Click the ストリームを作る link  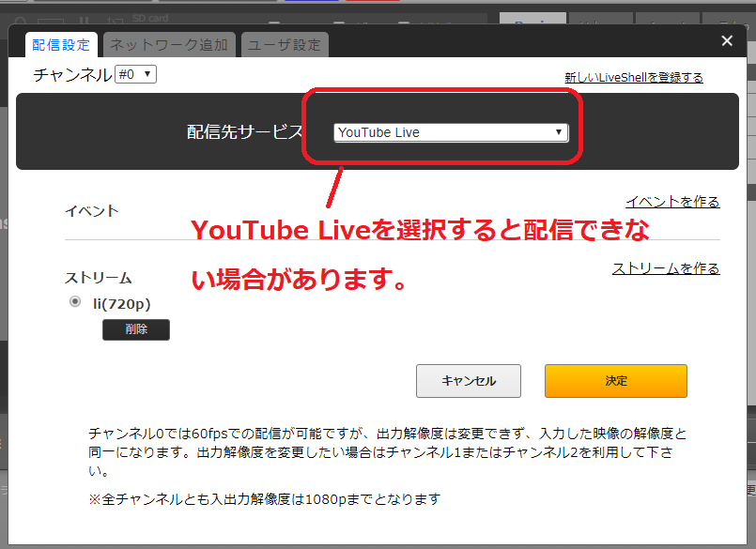coord(666,268)
